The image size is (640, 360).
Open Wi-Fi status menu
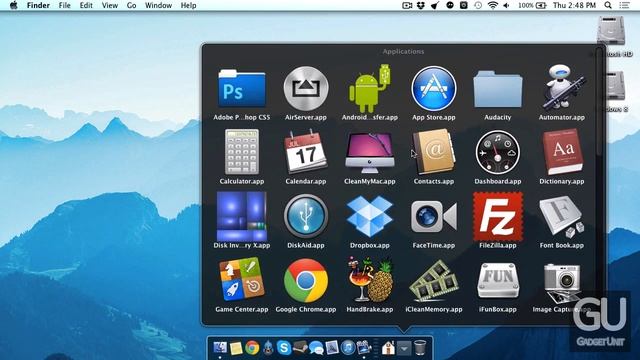pos(493,5)
